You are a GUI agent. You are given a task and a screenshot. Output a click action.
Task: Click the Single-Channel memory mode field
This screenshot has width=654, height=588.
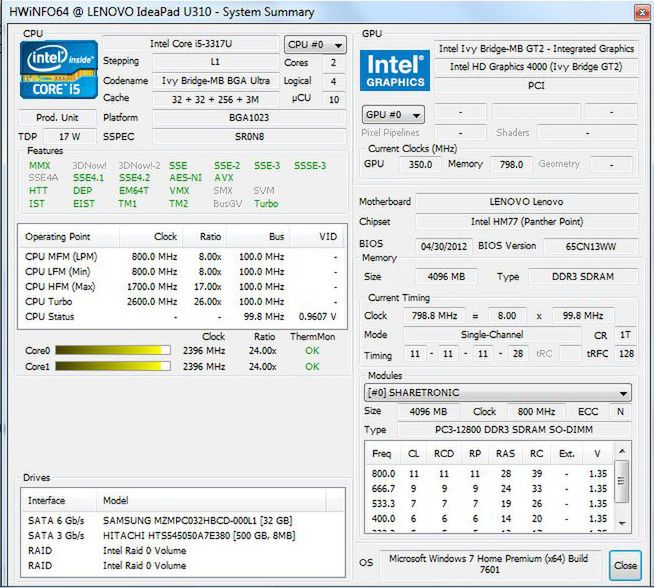[x=492, y=334]
